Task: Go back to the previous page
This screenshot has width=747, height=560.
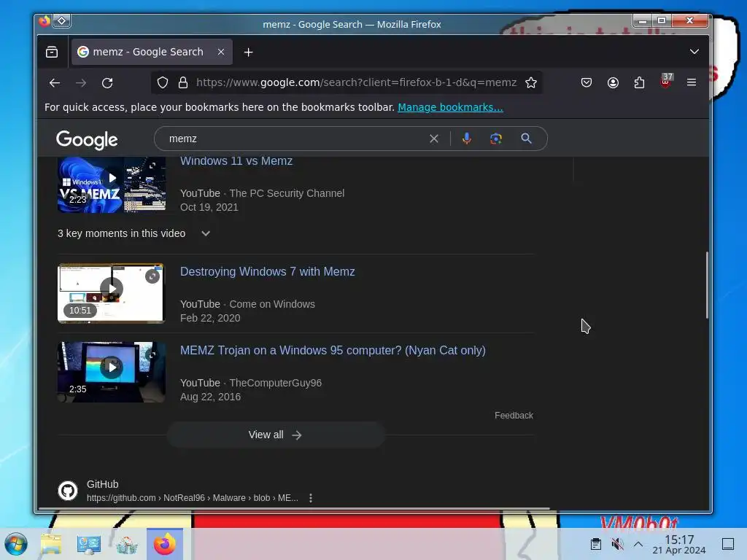Action: click(54, 83)
